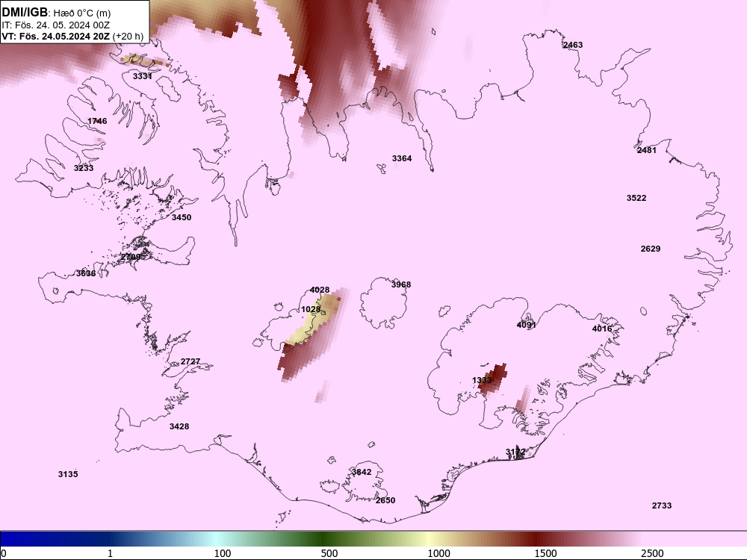Click the 100 label on the color scale
Viewport: 747px width, 560px height.
pyautogui.click(x=223, y=553)
